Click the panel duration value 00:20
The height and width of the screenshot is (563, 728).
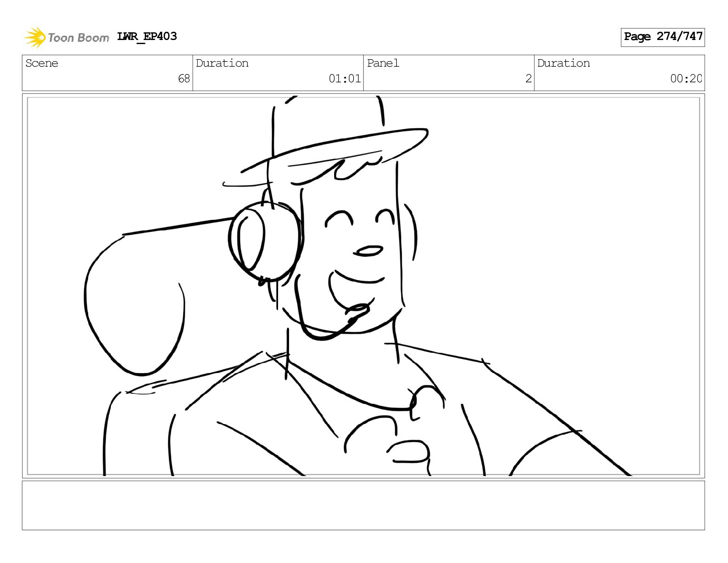tap(686, 79)
